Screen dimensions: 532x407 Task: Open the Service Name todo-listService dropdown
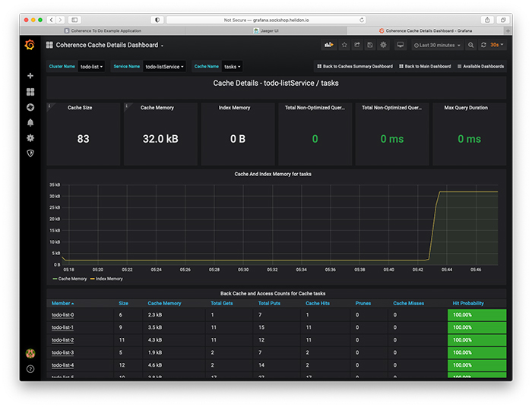click(x=164, y=67)
